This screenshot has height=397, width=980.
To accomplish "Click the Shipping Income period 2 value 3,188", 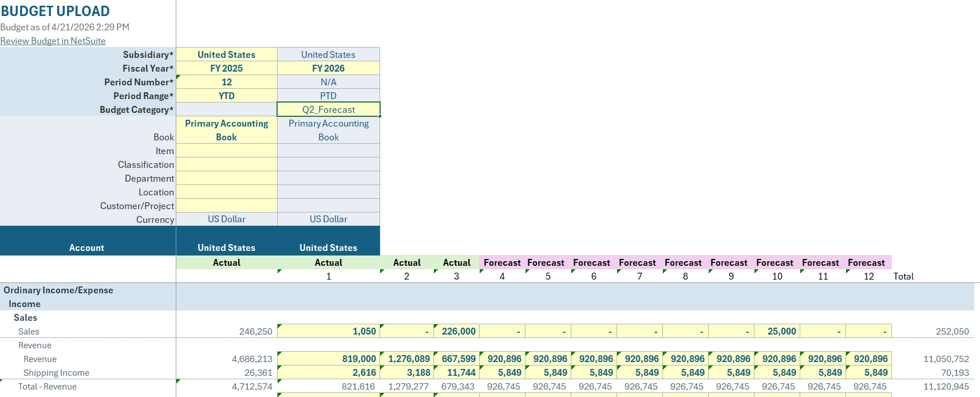I will pos(407,372).
